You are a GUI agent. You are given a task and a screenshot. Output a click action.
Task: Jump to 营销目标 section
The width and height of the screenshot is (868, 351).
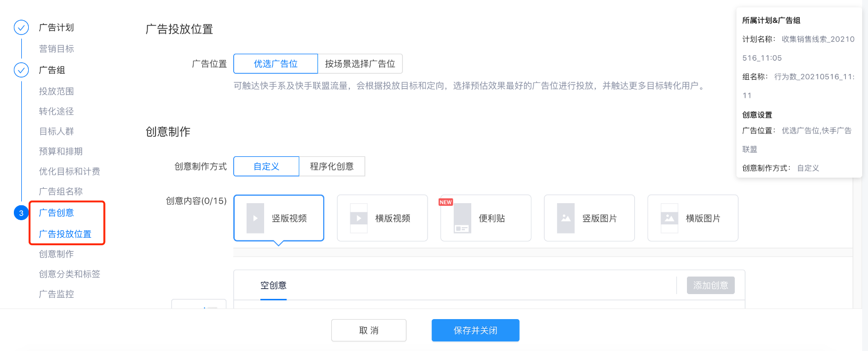pos(56,49)
